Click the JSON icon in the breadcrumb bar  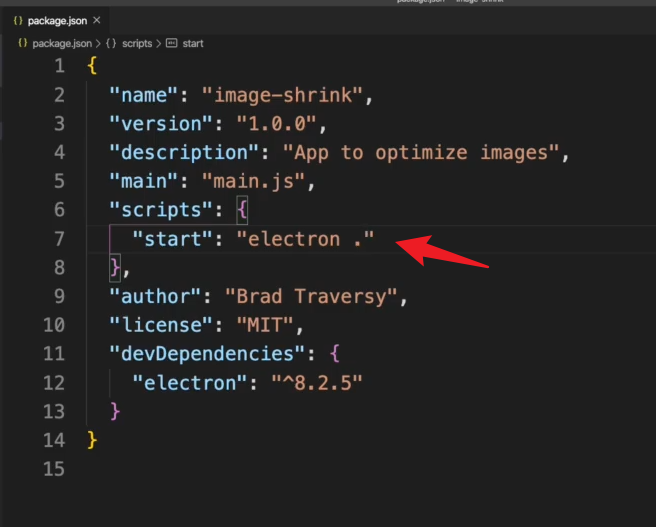(x=23, y=43)
